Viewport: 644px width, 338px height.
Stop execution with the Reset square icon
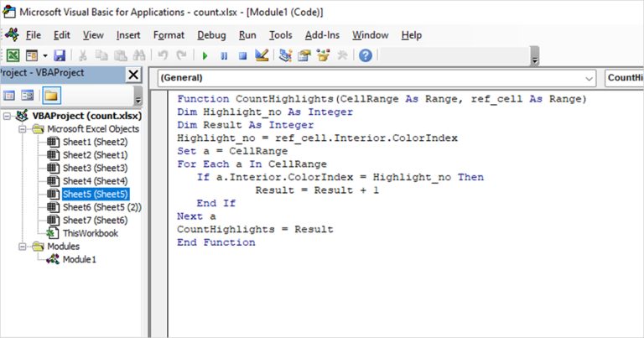click(242, 55)
